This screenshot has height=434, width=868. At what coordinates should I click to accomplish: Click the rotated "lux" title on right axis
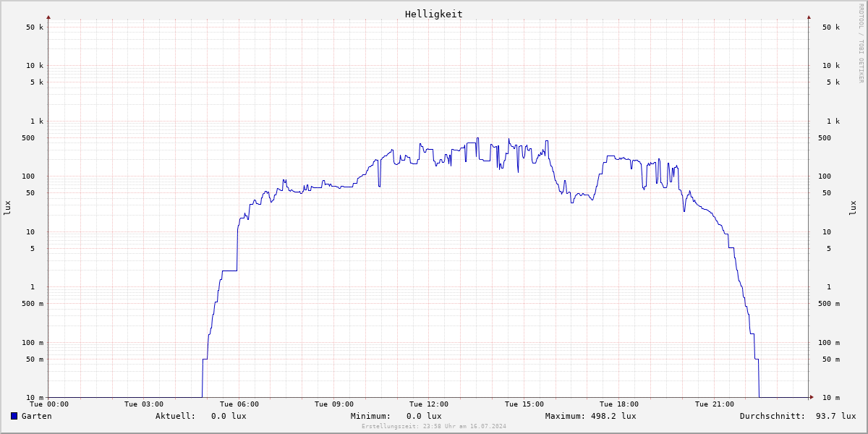click(x=853, y=208)
